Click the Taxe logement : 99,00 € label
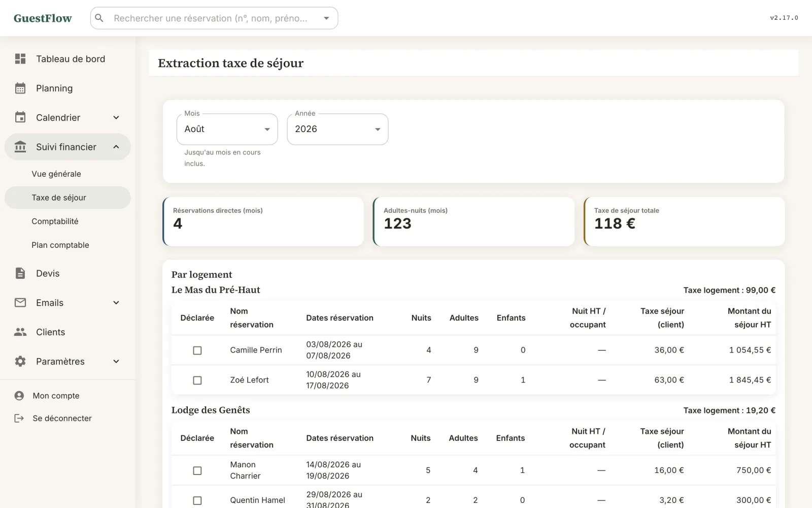Viewport: 812px width, 508px height. coord(729,290)
